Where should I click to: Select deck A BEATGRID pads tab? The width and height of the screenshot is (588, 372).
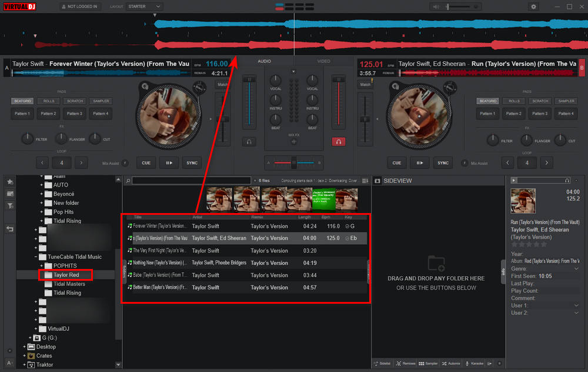click(x=22, y=101)
